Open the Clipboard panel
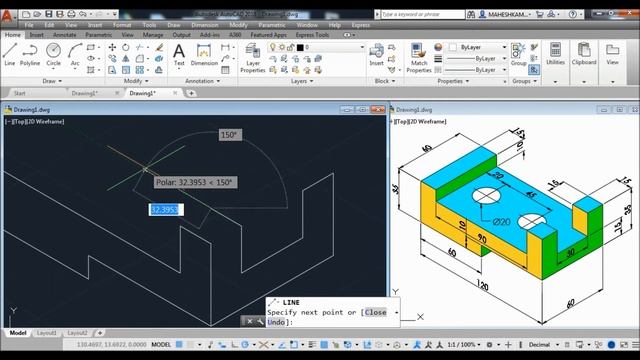640x360 pixels. 584,55
